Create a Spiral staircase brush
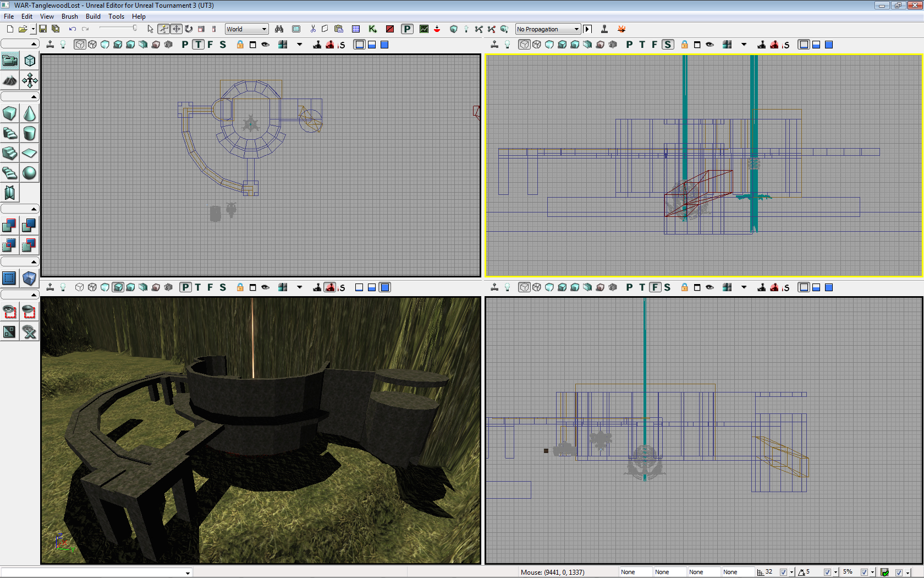This screenshot has height=578, width=924. click(x=10, y=173)
